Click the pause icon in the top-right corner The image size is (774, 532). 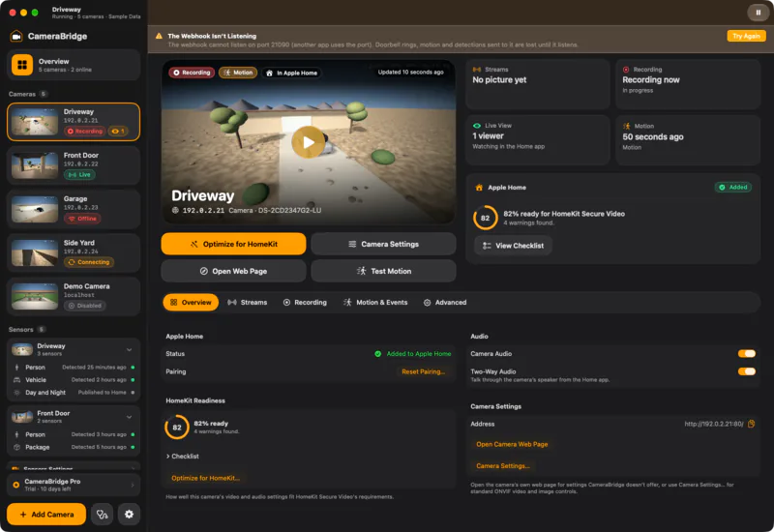pos(759,13)
